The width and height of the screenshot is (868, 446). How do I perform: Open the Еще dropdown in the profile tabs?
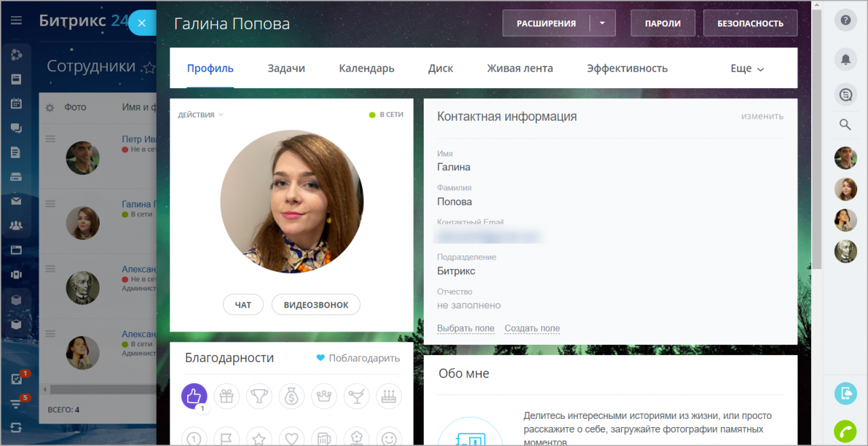746,68
